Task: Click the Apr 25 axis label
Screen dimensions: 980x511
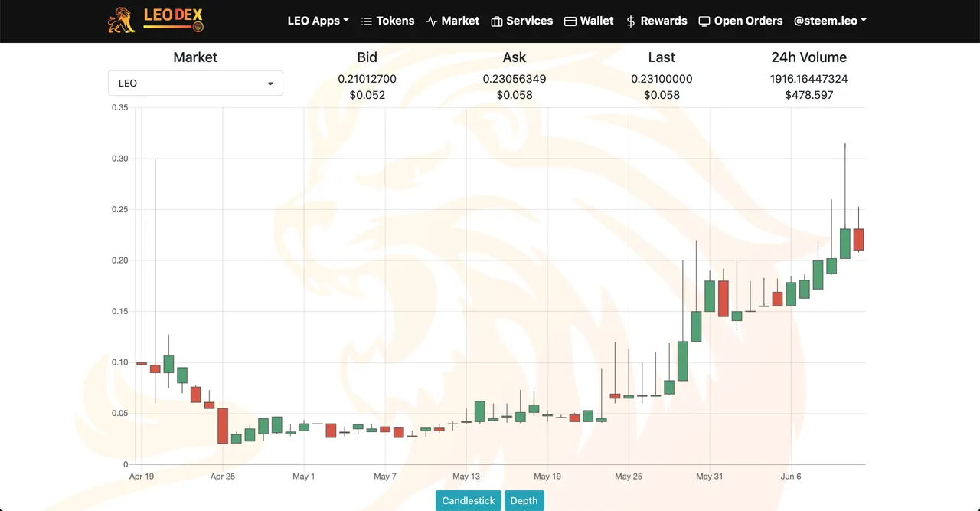Action: coord(223,477)
